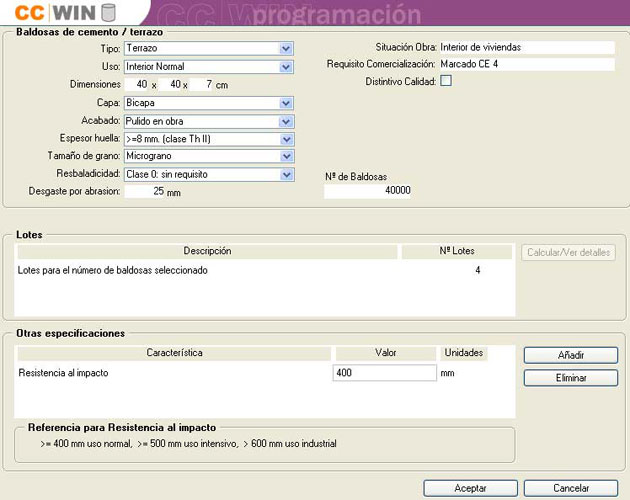Click the Característica column header
The height and width of the screenshot is (500, 630).
point(174,353)
